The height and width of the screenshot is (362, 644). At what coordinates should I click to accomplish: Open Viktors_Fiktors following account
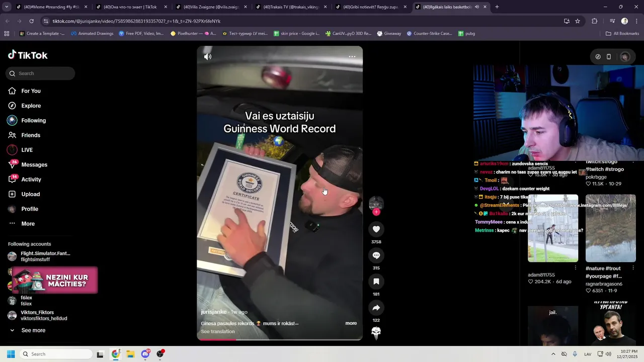(x=38, y=315)
